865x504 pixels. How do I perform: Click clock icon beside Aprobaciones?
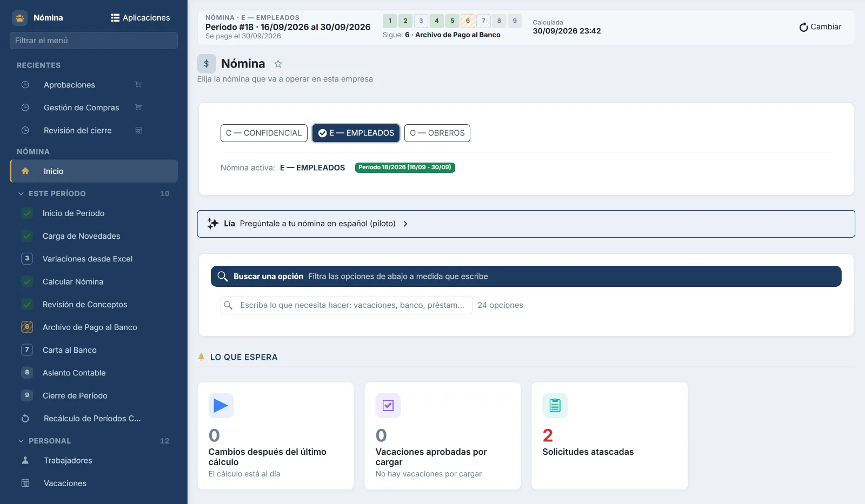coord(25,85)
